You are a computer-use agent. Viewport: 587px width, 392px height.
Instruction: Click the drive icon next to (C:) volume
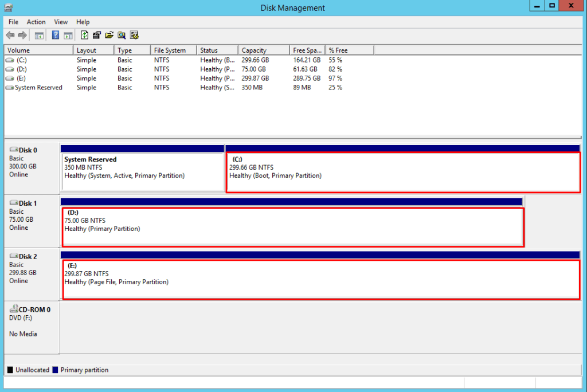point(10,60)
